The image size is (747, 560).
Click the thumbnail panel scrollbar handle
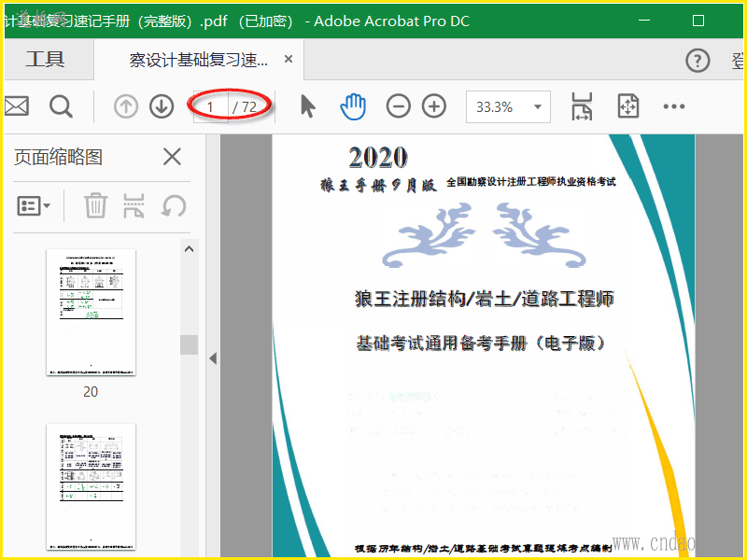pyautogui.click(x=190, y=344)
